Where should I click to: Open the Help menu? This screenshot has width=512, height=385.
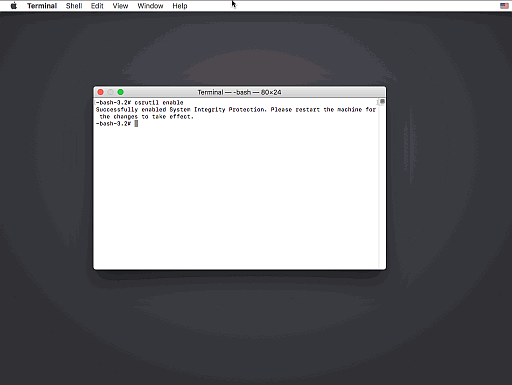coord(180,6)
